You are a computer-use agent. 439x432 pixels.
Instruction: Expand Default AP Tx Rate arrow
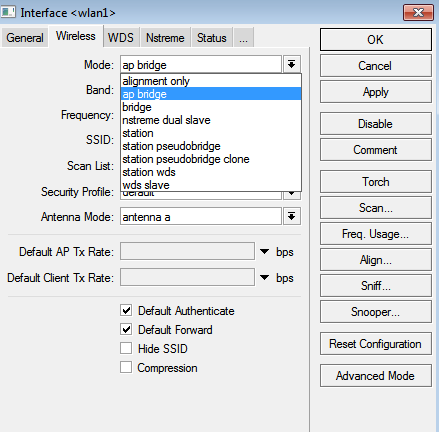pyautogui.click(x=264, y=252)
